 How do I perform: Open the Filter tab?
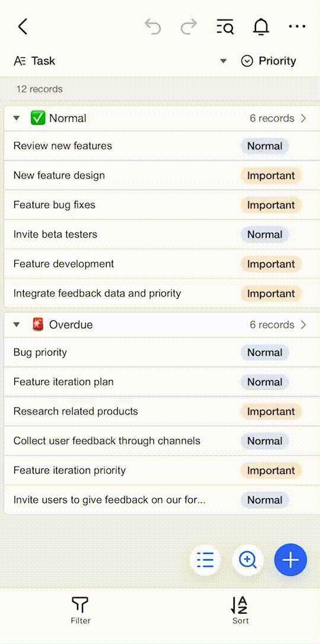(81, 610)
